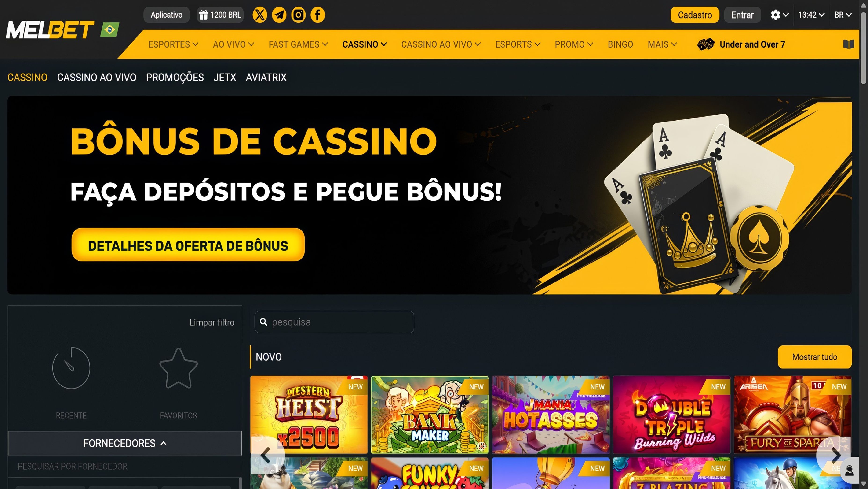
Task: Click the Cadastro button
Action: click(x=694, y=15)
